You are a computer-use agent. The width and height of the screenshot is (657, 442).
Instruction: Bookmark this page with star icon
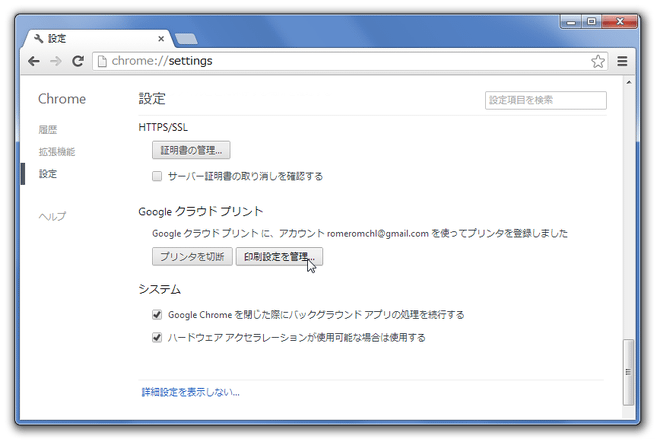coord(598,61)
